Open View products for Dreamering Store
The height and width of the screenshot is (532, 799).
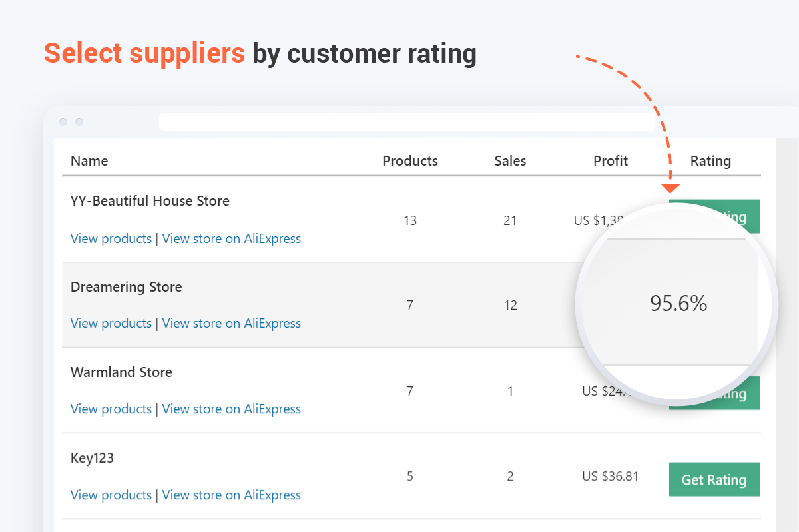(x=111, y=323)
